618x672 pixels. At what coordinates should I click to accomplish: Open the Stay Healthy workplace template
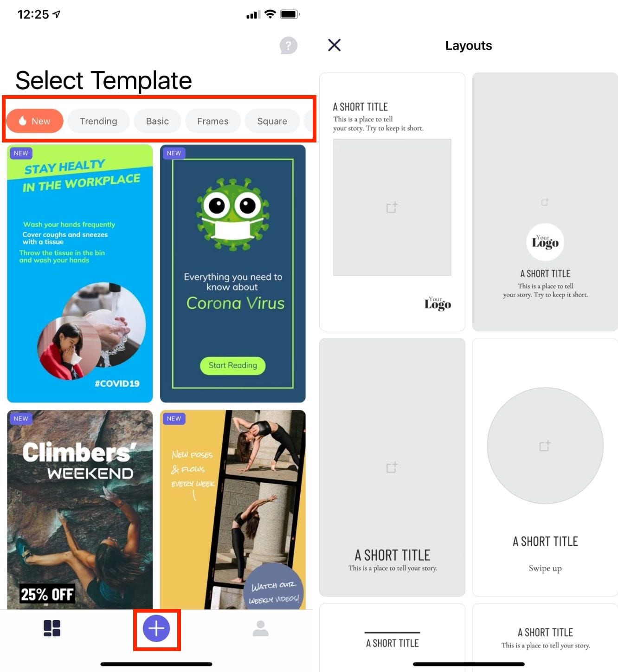80,273
